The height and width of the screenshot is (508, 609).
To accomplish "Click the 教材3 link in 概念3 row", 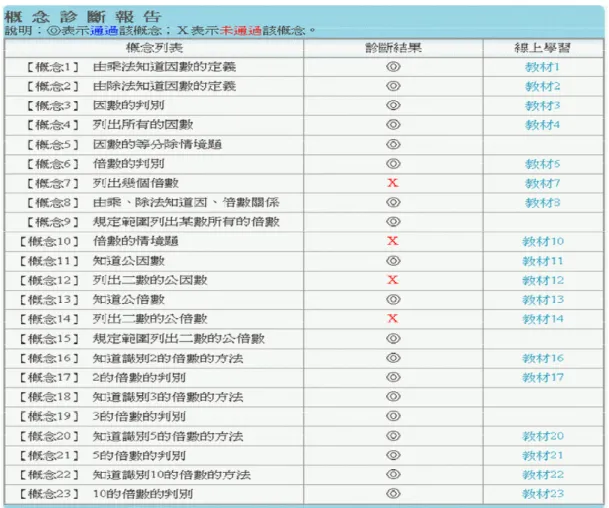I will coord(542,106).
